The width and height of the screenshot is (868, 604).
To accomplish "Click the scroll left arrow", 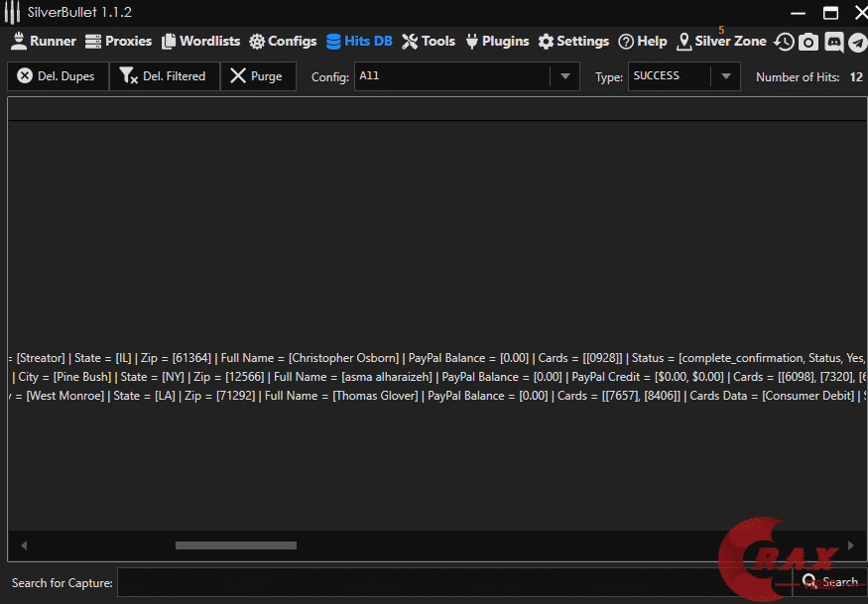I will click(x=24, y=545).
